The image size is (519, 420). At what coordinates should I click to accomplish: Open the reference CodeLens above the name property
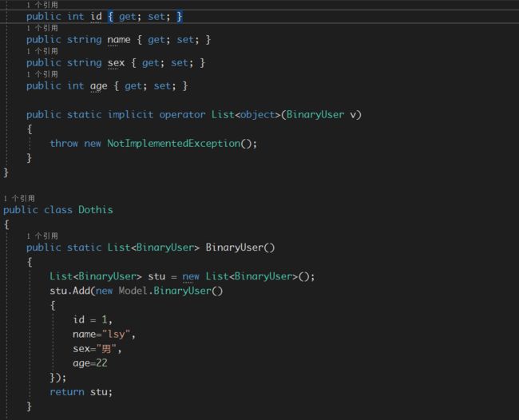pyautogui.click(x=42, y=28)
